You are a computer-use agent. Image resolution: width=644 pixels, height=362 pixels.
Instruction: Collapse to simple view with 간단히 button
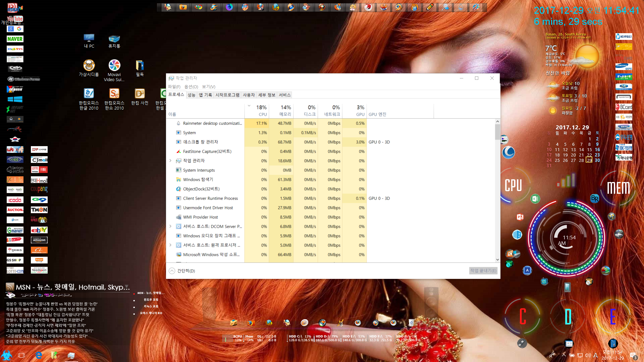[x=182, y=271]
